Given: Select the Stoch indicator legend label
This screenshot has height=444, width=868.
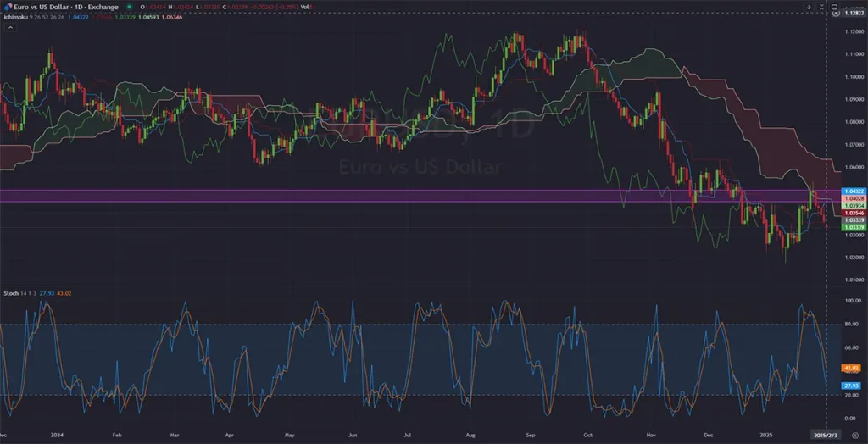Looking at the screenshot, I should click(x=9, y=292).
